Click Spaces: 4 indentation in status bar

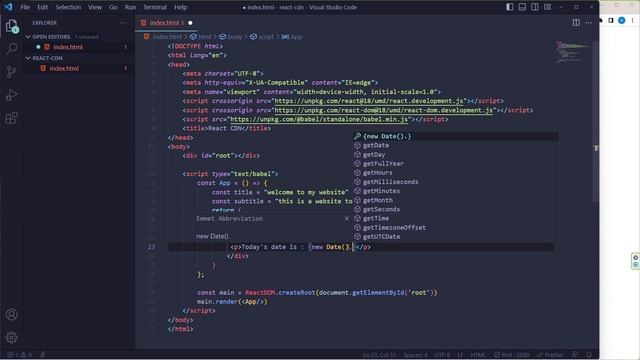[415, 355]
